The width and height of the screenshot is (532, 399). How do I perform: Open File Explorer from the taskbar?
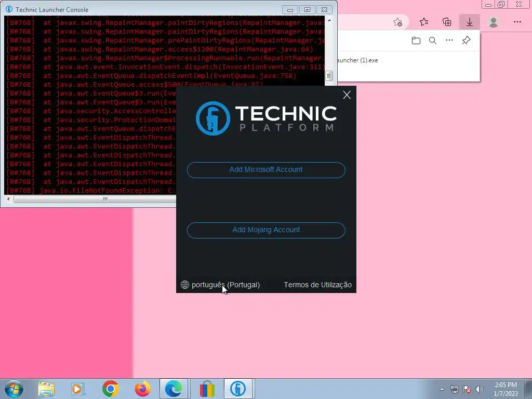tap(46, 389)
